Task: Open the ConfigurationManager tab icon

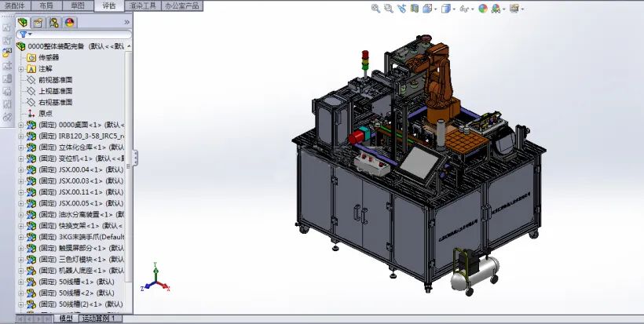Action: (54, 23)
